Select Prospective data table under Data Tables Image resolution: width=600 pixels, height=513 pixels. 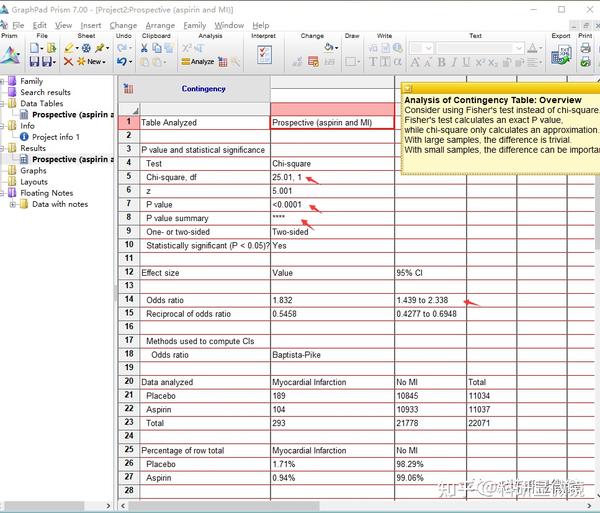[x=73, y=114]
